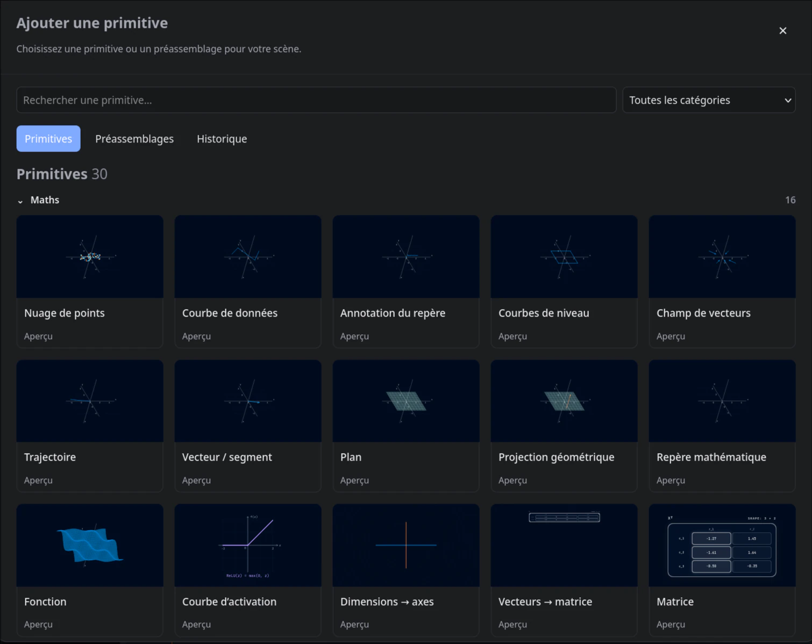Image resolution: width=812 pixels, height=644 pixels.
Task: Open Aperçu for Matrice
Action: [671, 624]
